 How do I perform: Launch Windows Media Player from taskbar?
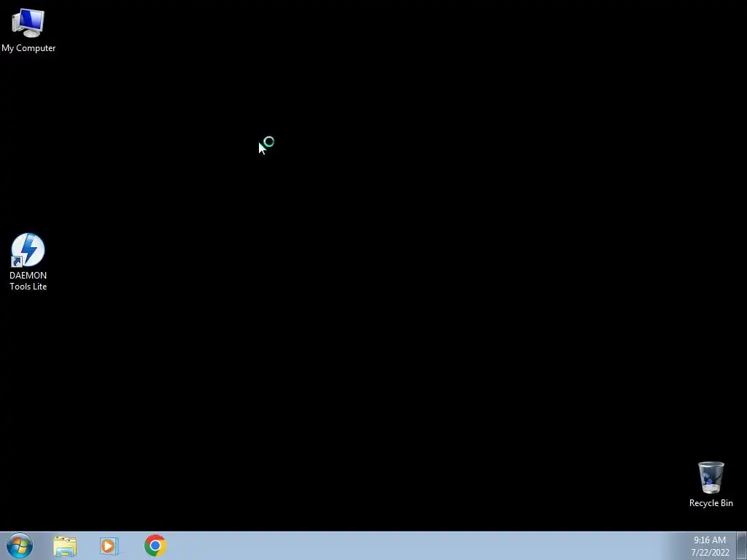[x=109, y=546]
